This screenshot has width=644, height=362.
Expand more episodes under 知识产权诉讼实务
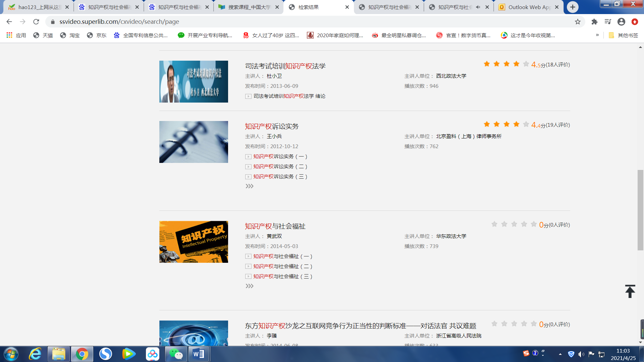pyautogui.click(x=249, y=186)
